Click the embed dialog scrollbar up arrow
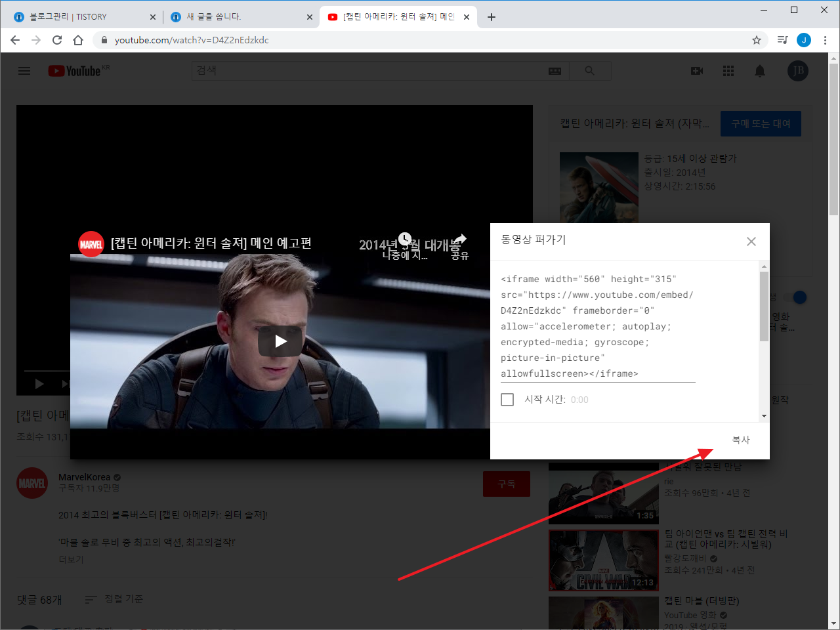This screenshot has height=630, width=840. [x=764, y=266]
